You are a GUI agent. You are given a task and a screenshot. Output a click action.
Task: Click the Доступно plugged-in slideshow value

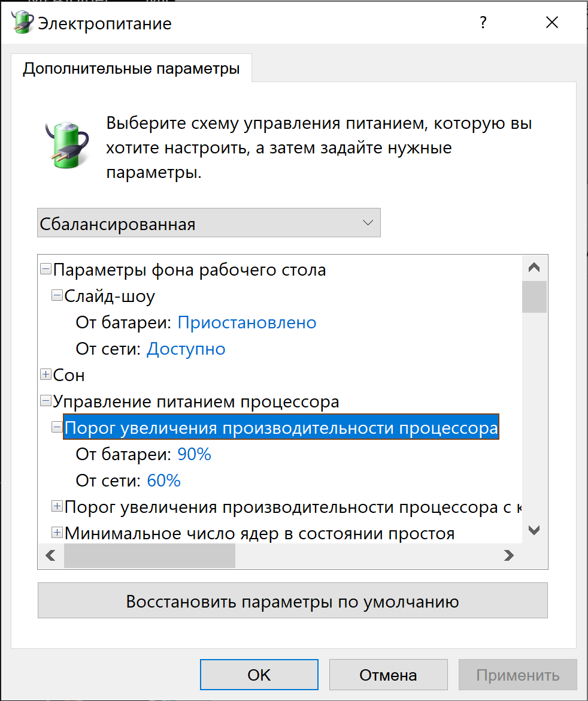[x=186, y=349]
